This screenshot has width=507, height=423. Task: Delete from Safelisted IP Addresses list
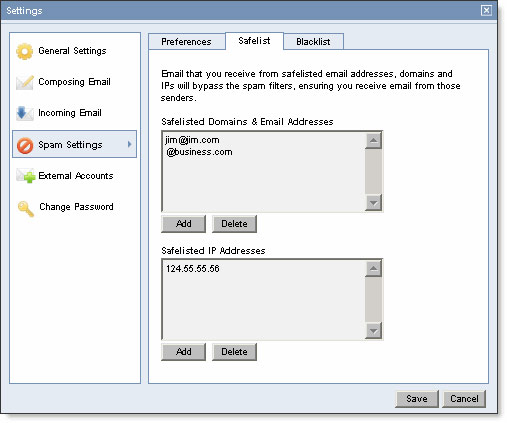pyautogui.click(x=234, y=352)
